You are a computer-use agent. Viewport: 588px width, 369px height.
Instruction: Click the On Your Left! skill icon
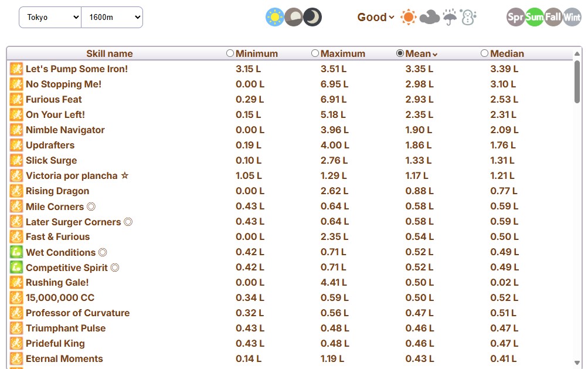[x=16, y=114]
